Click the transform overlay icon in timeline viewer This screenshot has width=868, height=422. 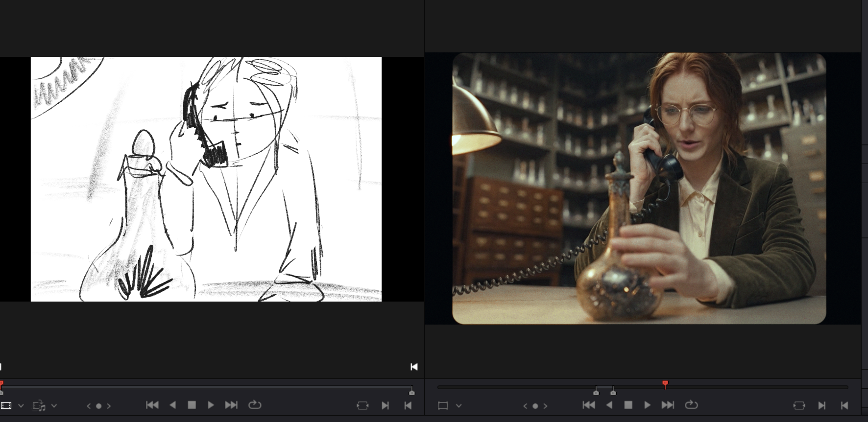(443, 406)
